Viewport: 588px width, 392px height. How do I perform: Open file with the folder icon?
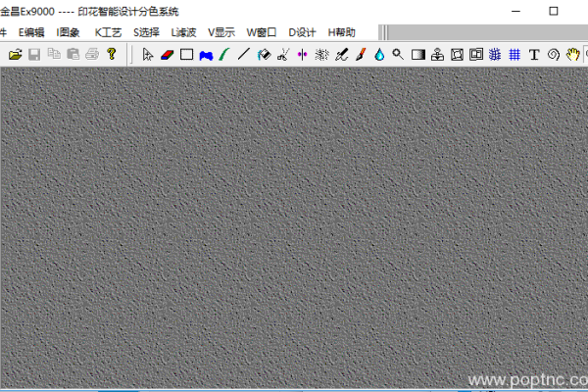click(15, 55)
